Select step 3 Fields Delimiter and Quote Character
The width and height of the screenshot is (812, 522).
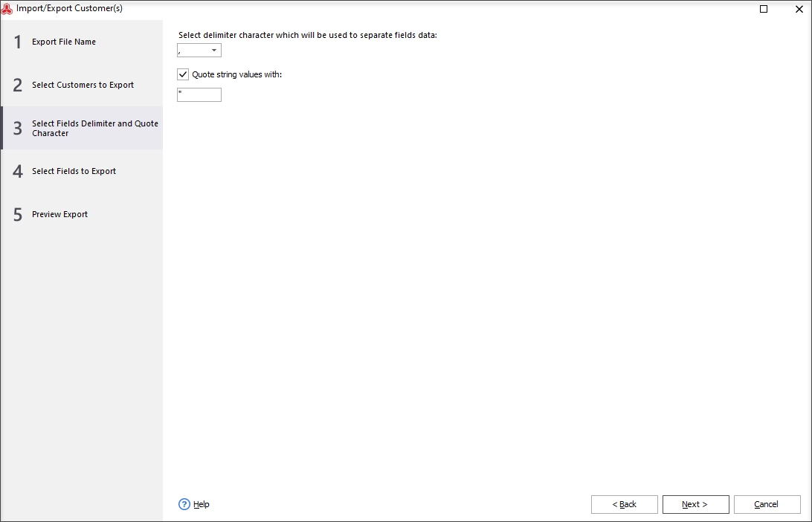click(82, 129)
